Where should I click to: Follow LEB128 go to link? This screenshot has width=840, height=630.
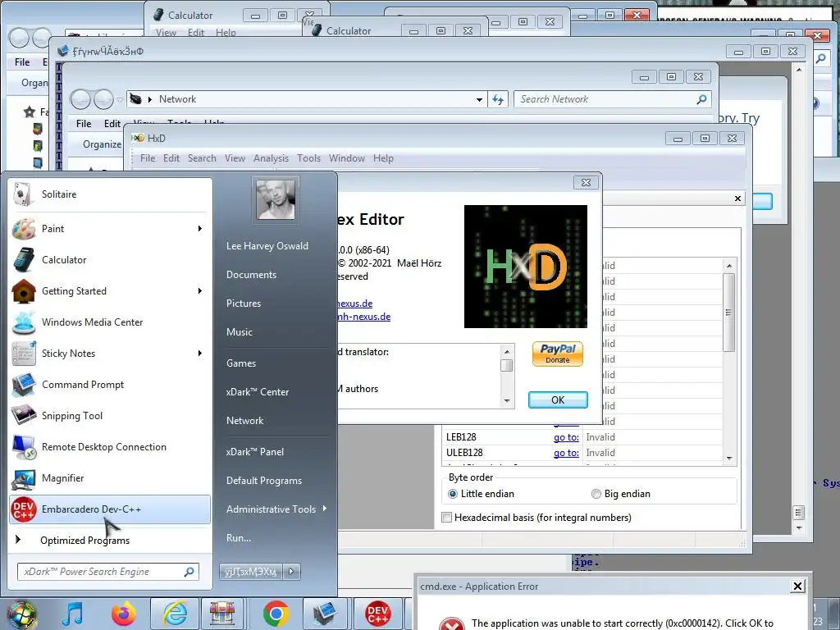tap(566, 437)
